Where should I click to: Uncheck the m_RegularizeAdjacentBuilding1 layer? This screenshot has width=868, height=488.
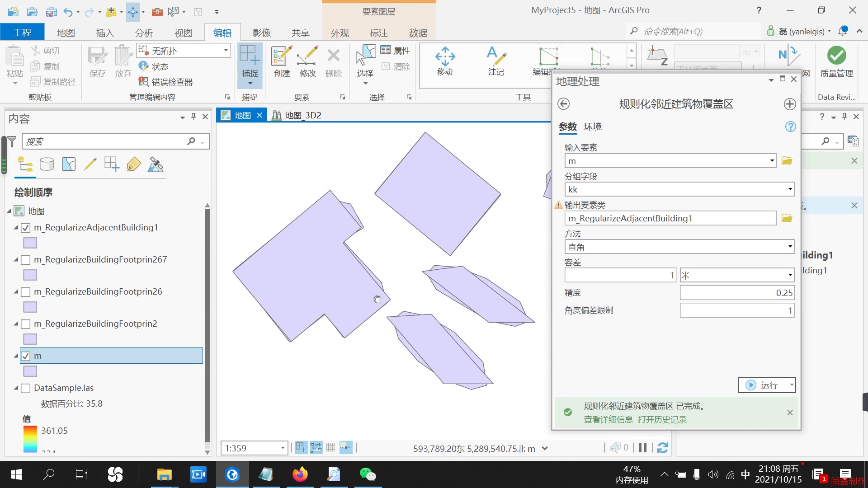click(26, 228)
